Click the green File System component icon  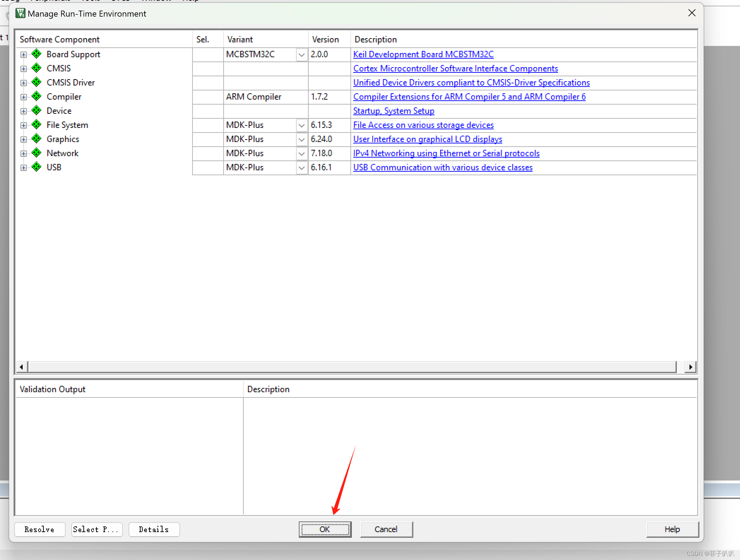(36, 125)
